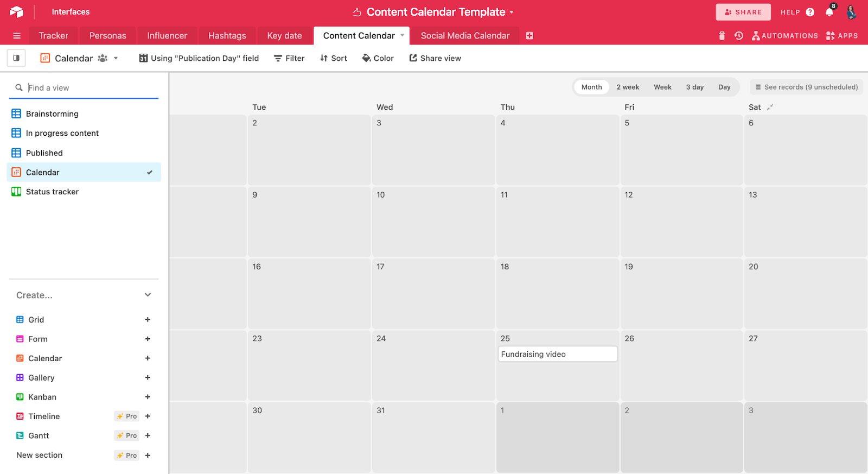Open the trash bin icon
868x474 pixels.
click(722, 36)
